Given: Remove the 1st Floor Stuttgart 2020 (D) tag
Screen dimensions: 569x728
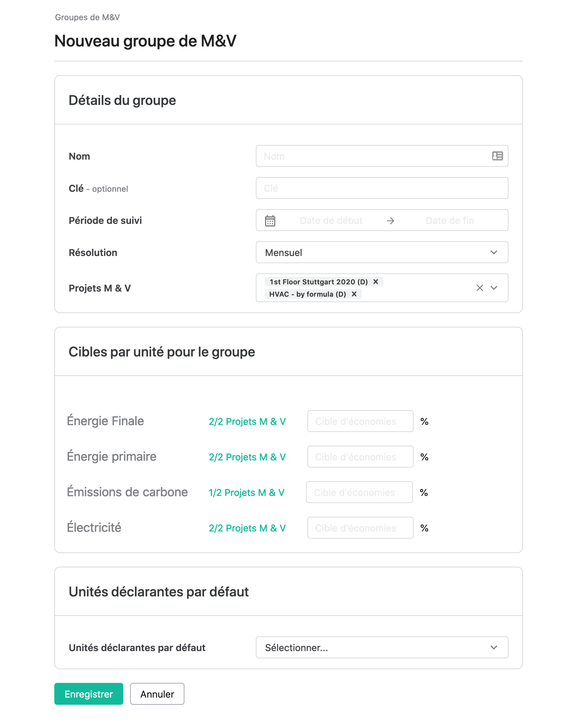Looking at the screenshot, I should (x=376, y=282).
